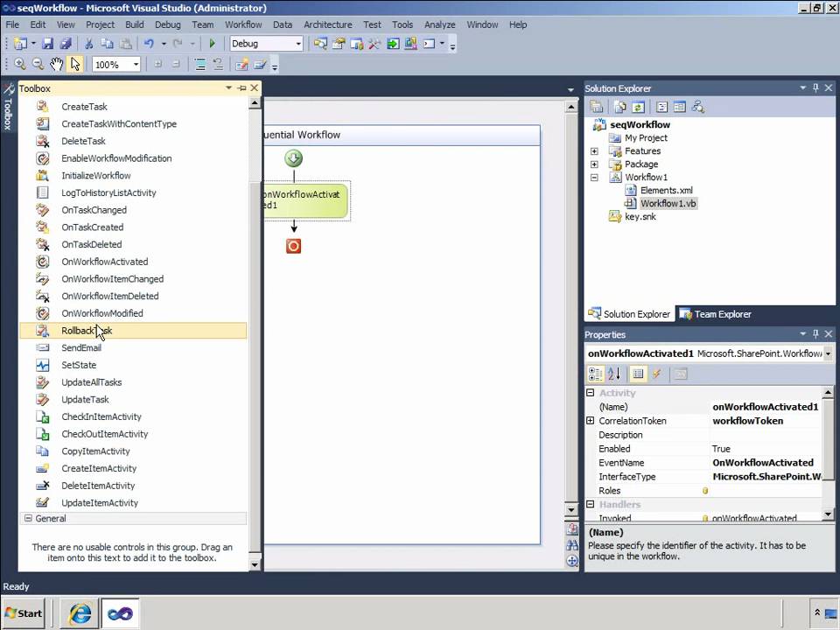
Task: Open Internet Explorer from the taskbar
Action: [x=80, y=613]
